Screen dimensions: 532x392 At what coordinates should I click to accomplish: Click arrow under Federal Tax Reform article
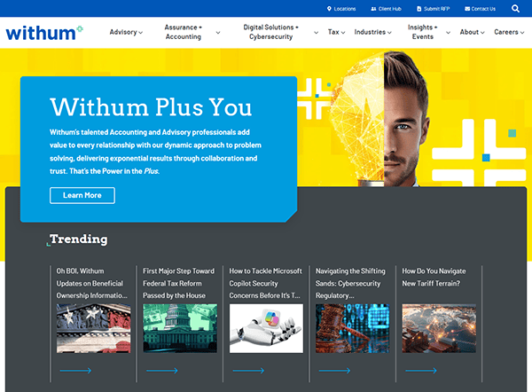162,371
